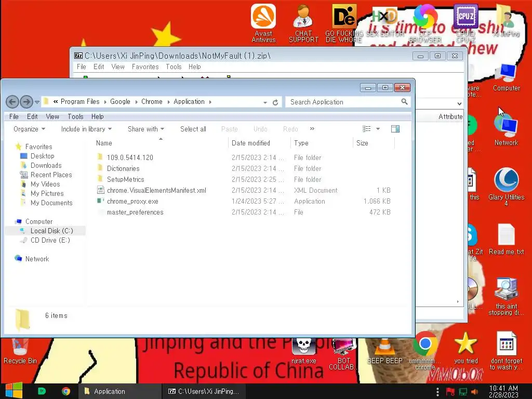This screenshot has width=532, height=399.
Task: Open Recycle Bin desktop icon
Action: point(20,352)
